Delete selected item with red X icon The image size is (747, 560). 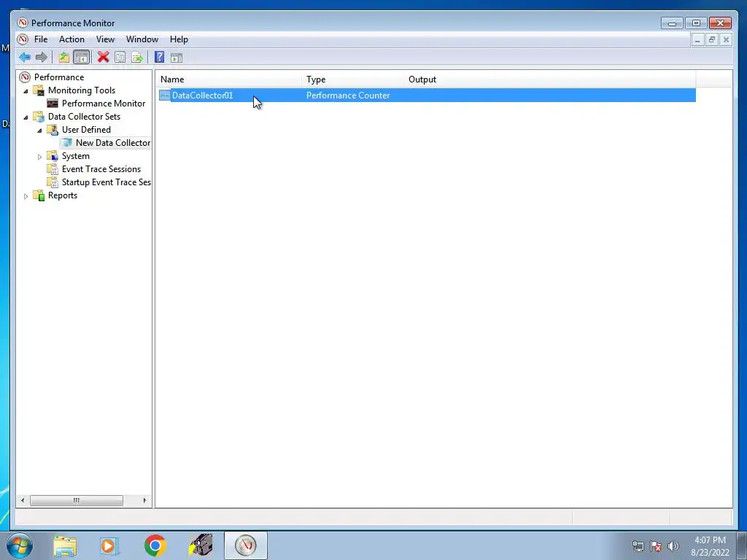(103, 57)
